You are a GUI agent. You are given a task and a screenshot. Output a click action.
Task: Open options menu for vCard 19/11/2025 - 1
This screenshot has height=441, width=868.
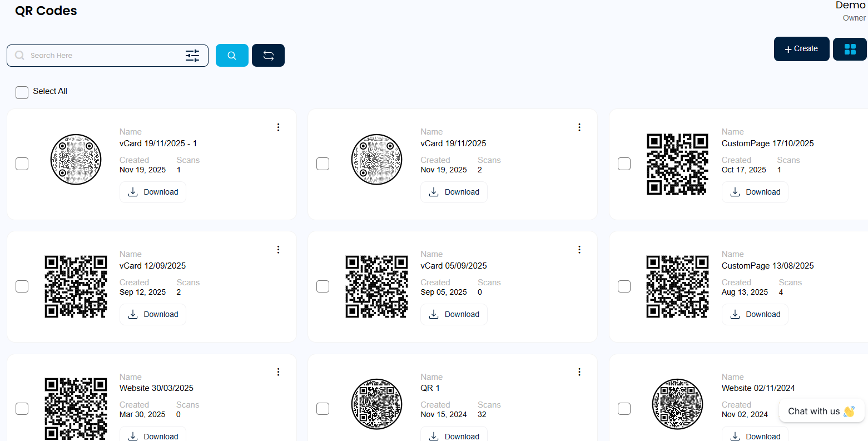pos(279,127)
